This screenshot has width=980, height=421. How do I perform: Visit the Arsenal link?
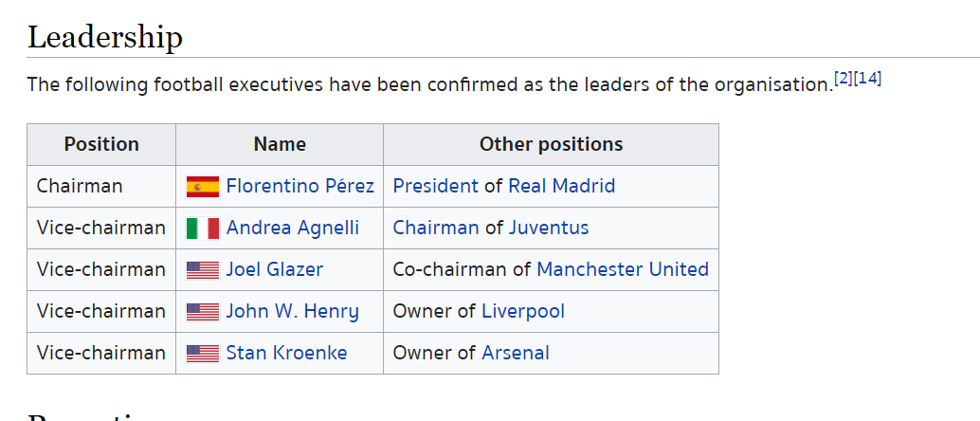click(515, 353)
